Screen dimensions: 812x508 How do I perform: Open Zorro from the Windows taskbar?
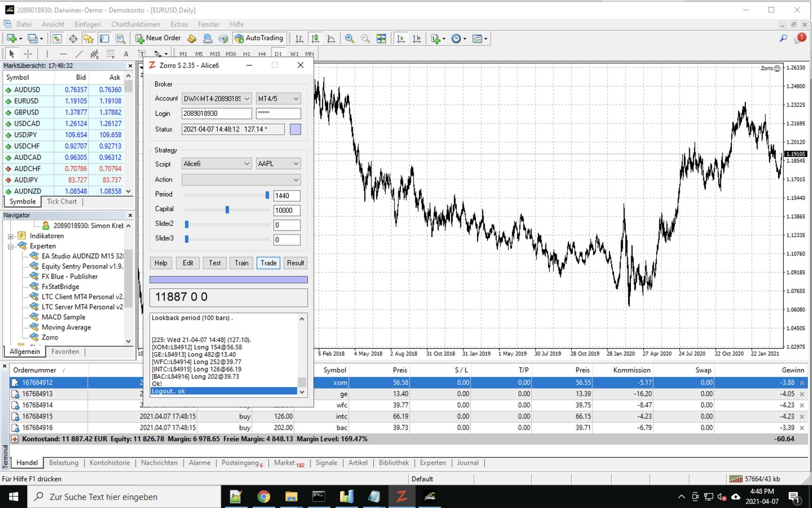(401, 496)
